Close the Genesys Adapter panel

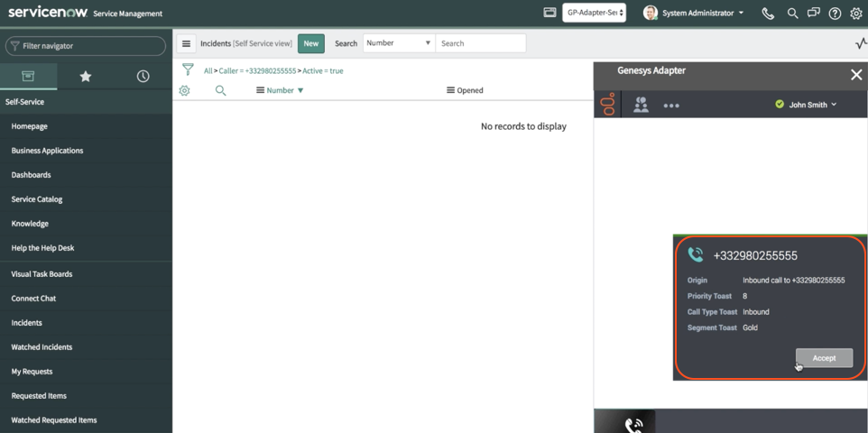pyautogui.click(x=856, y=75)
